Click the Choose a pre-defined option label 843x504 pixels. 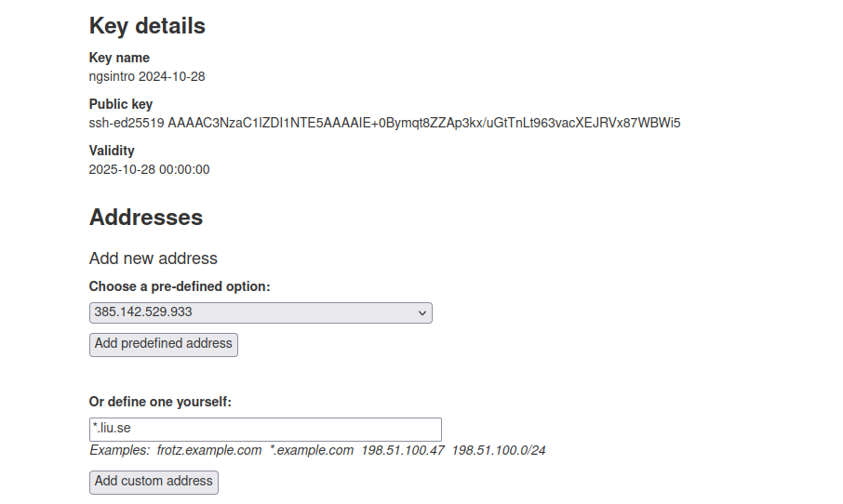[180, 286]
